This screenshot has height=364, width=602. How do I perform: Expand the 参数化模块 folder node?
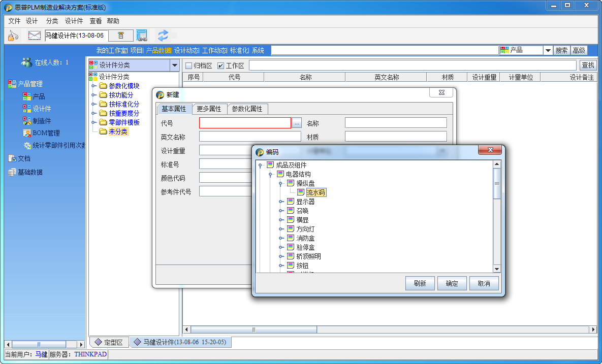click(93, 86)
